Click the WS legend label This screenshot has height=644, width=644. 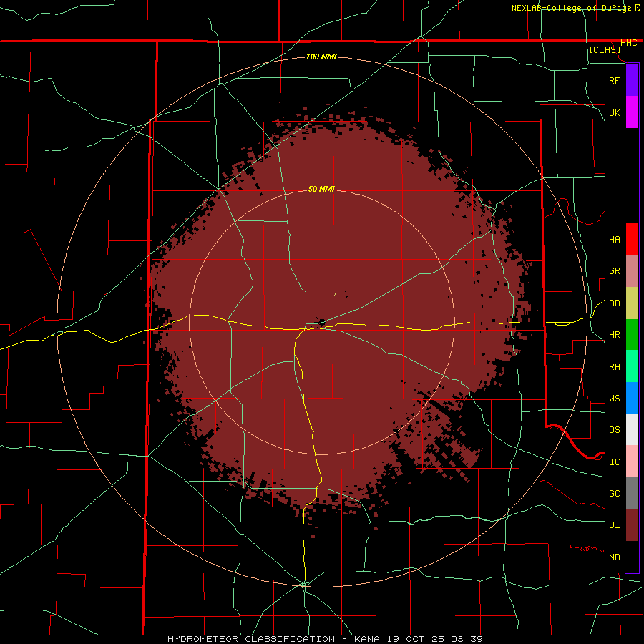coord(614,399)
